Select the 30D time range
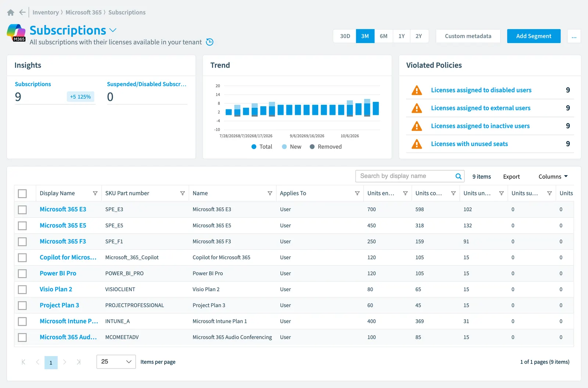 345,36
